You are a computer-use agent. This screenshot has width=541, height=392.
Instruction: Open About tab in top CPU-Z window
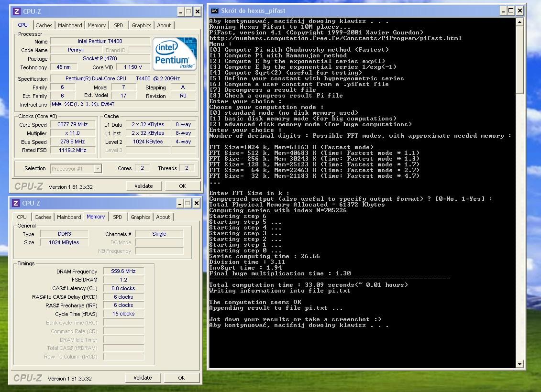[164, 25]
